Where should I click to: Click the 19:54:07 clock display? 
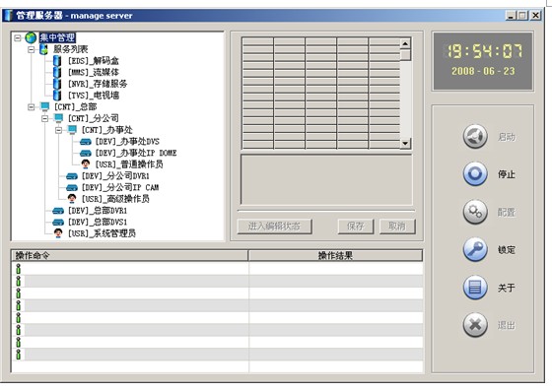pyautogui.click(x=484, y=51)
